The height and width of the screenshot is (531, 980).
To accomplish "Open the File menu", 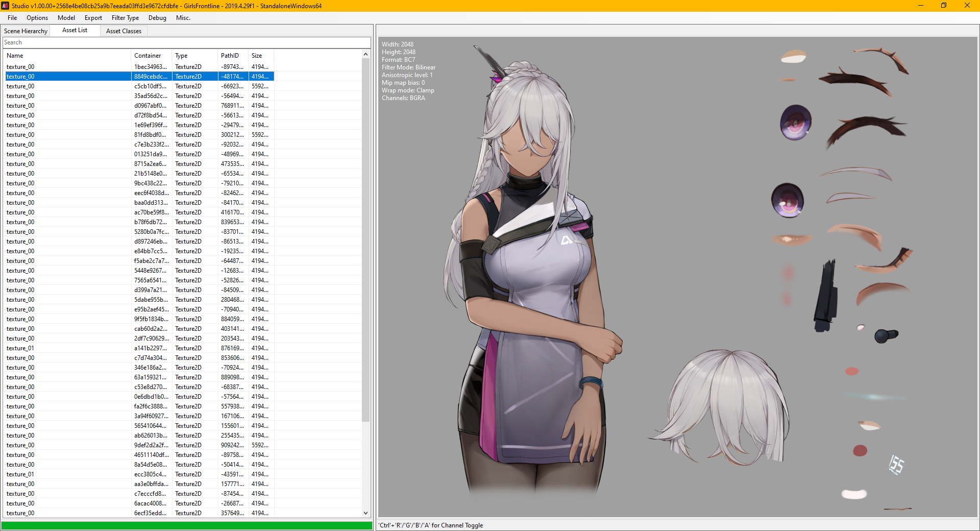I will 12,18.
